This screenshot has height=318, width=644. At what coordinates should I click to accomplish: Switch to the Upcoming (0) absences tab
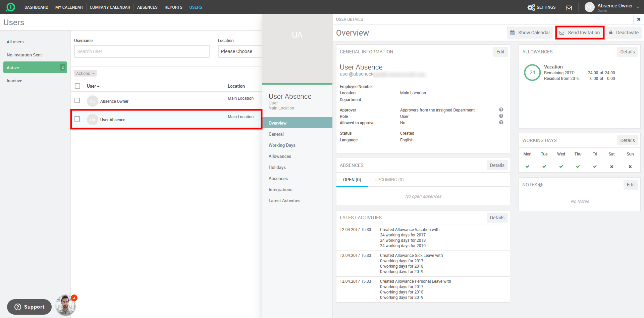(389, 180)
